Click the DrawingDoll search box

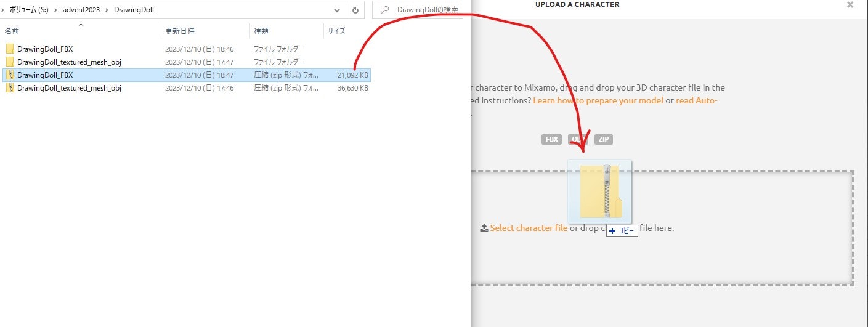pyautogui.click(x=418, y=10)
